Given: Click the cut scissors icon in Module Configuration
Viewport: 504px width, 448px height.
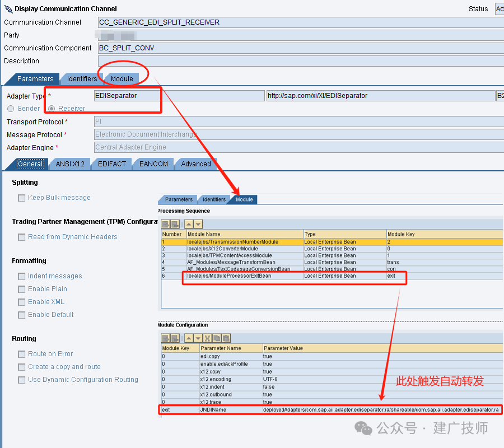Looking at the screenshot, I should coord(208,338).
